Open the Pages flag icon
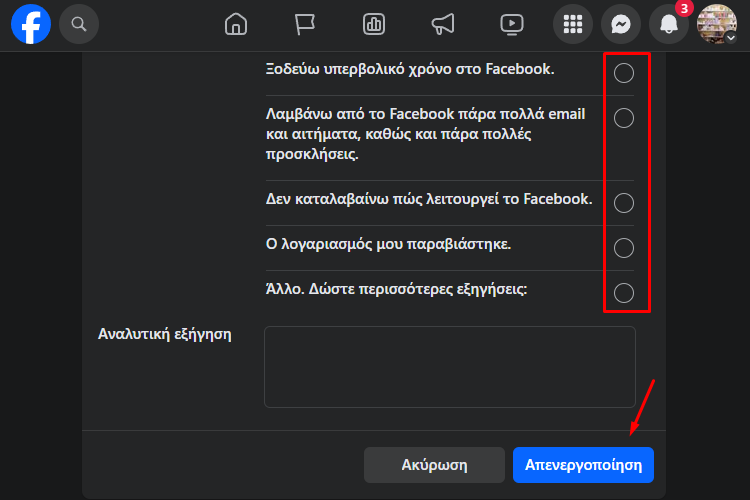The image size is (750, 500). [305, 24]
